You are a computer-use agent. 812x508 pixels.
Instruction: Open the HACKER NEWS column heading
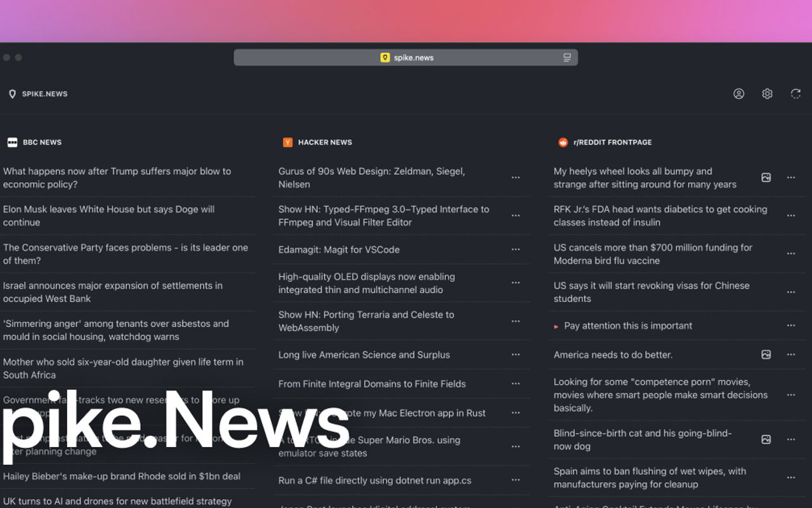click(325, 142)
